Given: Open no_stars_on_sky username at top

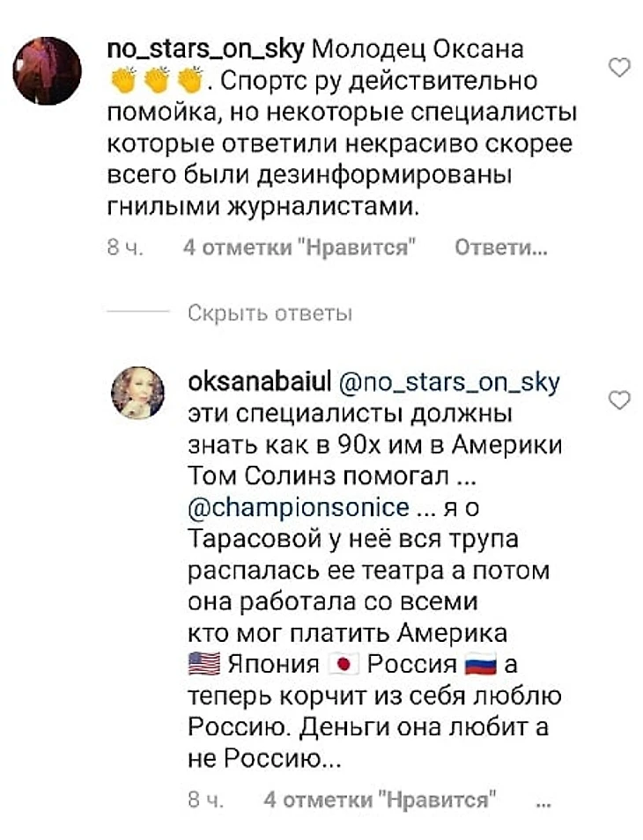Looking at the screenshot, I should point(204,48).
